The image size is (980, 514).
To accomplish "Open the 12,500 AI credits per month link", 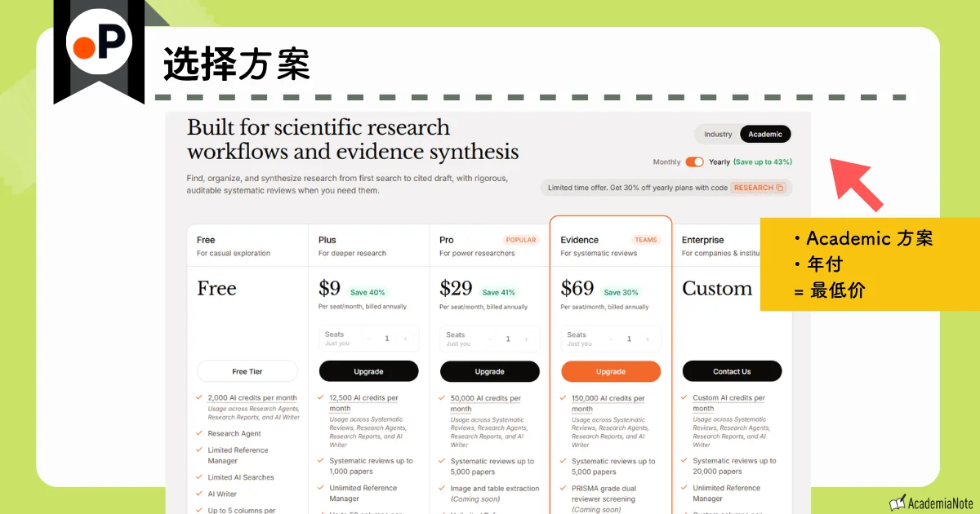I will tap(363, 403).
